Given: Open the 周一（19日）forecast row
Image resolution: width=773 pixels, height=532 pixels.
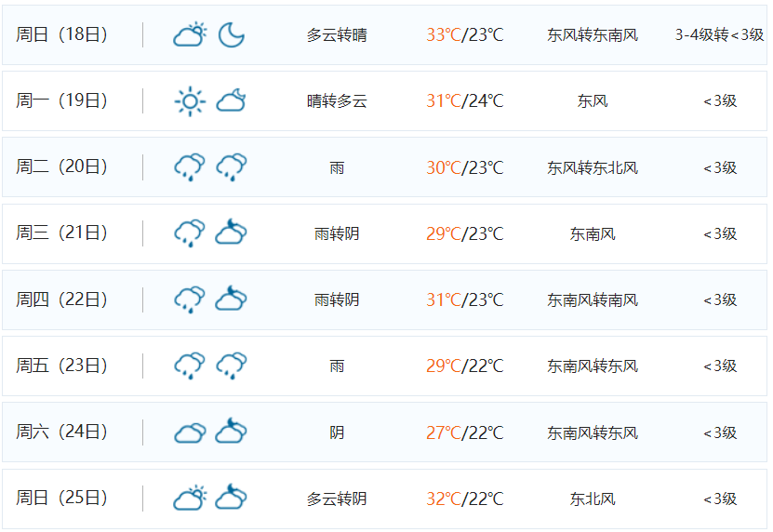Looking at the screenshot, I should click(x=384, y=101).
